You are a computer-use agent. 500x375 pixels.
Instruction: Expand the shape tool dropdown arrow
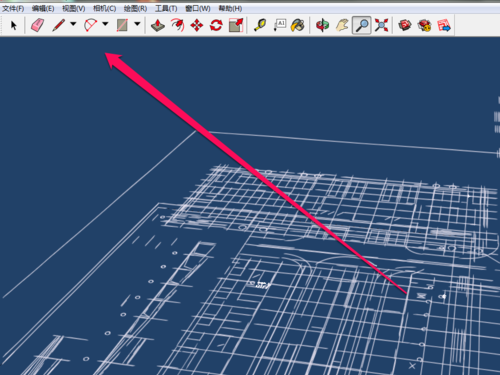pos(137,24)
